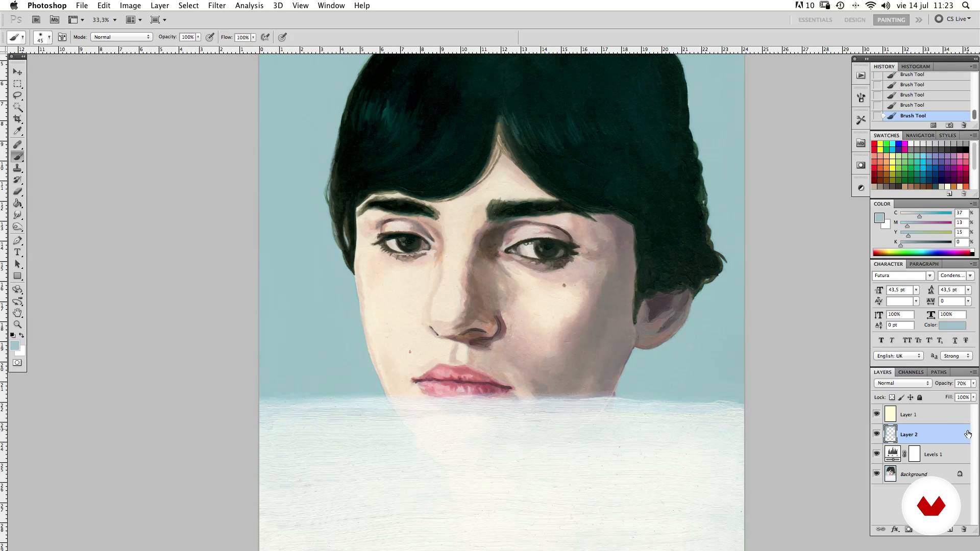
Task: Switch to the Navigator tab
Action: pyautogui.click(x=920, y=135)
